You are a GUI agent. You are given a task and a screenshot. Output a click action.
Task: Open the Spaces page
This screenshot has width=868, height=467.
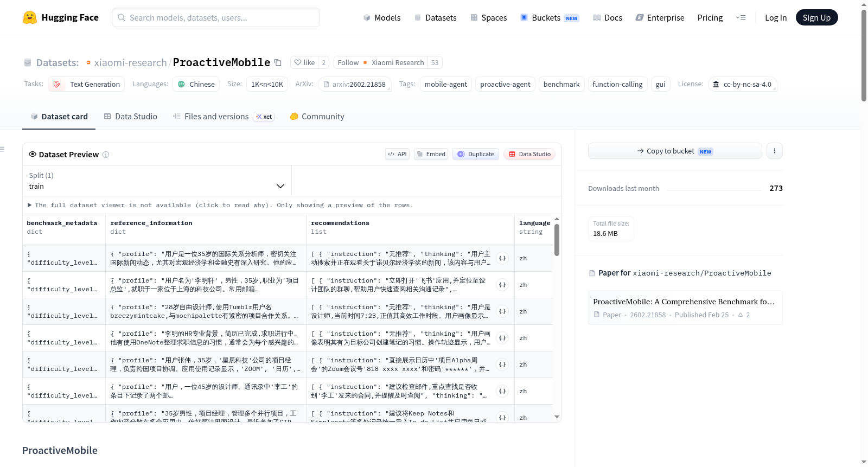tap(489, 17)
